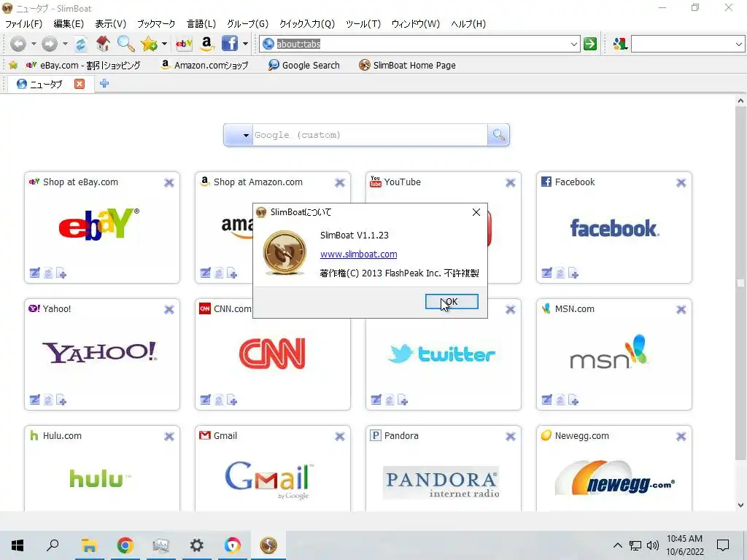Screen dimensions: 747x560
Task: Open the page search engine selector
Action: click(x=239, y=135)
